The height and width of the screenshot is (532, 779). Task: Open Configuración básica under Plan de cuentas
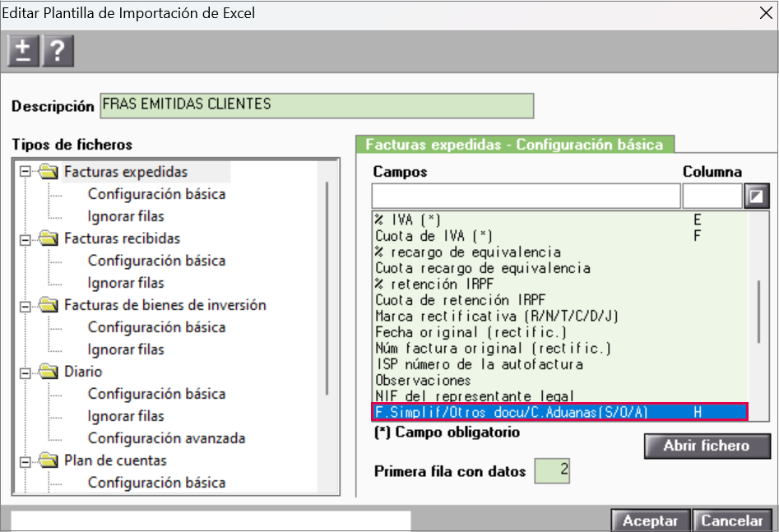point(156,483)
